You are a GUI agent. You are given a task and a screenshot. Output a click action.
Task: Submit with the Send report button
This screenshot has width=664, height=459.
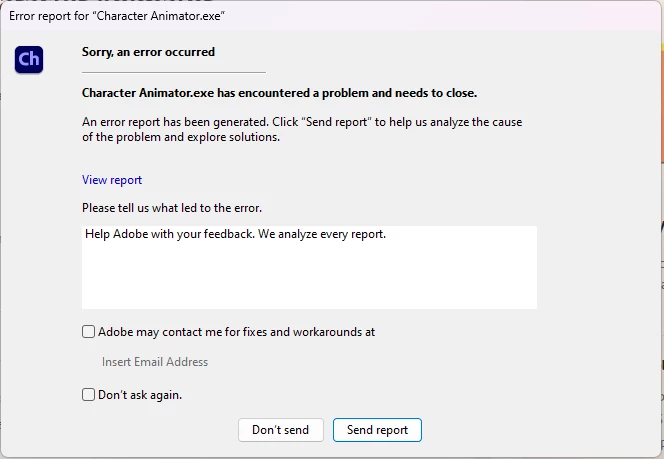coord(377,430)
